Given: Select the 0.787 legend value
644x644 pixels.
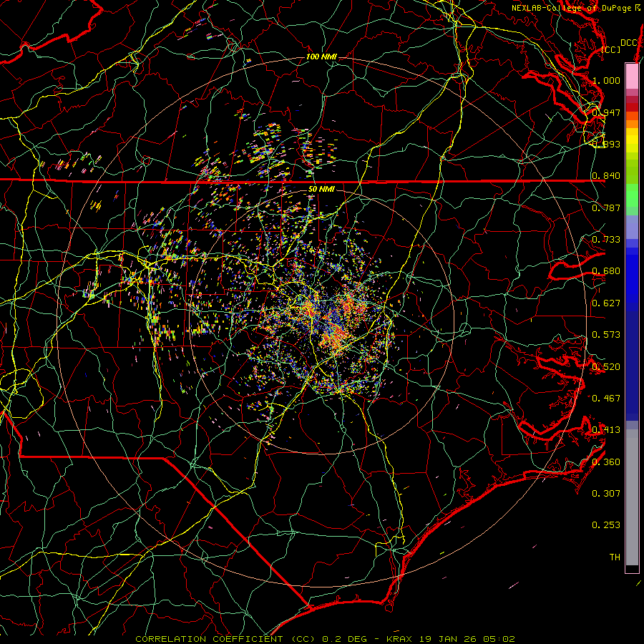Looking at the screenshot, I should (606, 208).
